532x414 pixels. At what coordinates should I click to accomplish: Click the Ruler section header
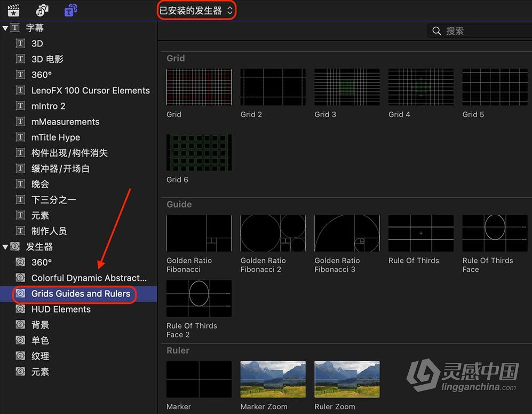click(178, 350)
